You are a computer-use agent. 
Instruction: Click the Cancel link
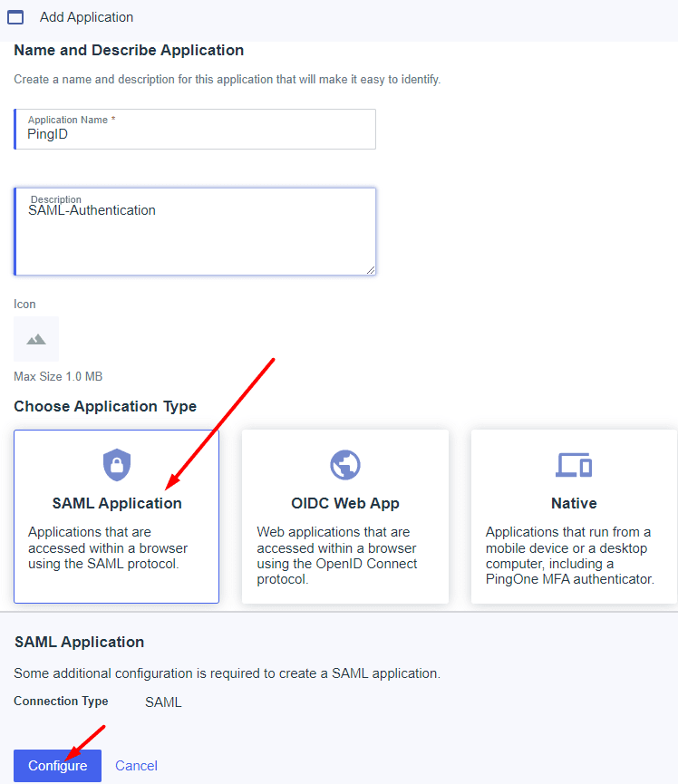pyautogui.click(x=136, y=766)
